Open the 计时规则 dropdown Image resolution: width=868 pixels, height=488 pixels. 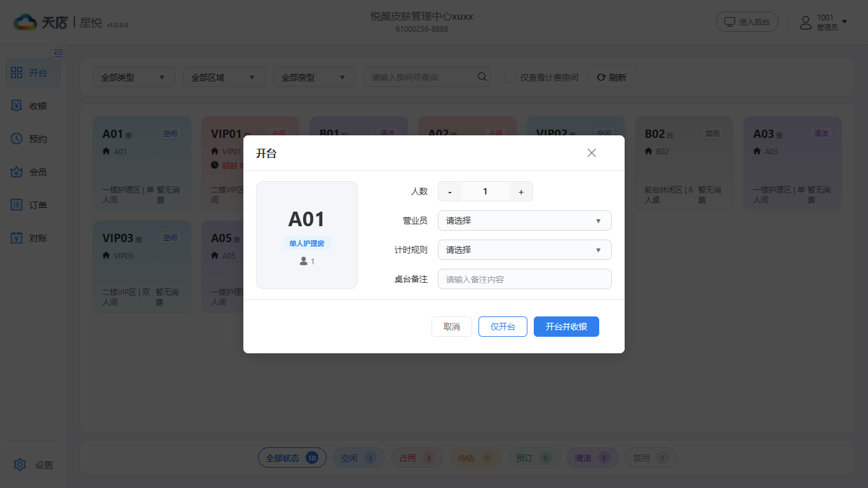pyautogui.click(x=525, y=250)
